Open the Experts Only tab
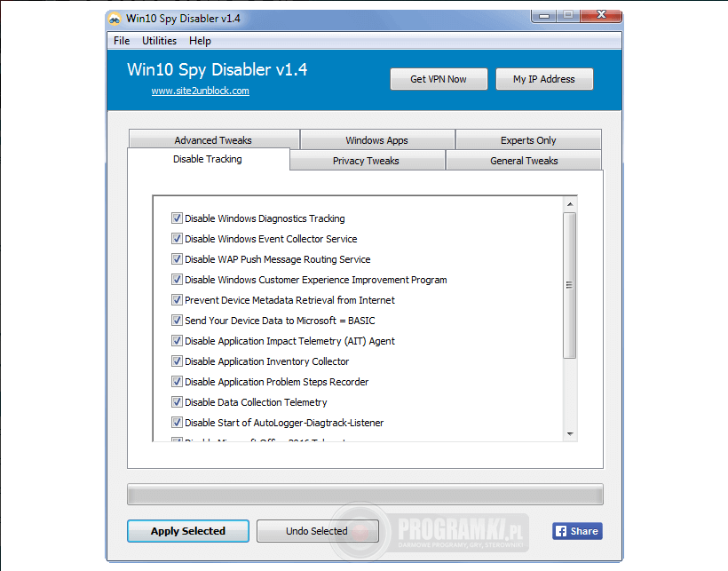Image resolution: width=728 pixels, height=571 pixels. point(528,139)
